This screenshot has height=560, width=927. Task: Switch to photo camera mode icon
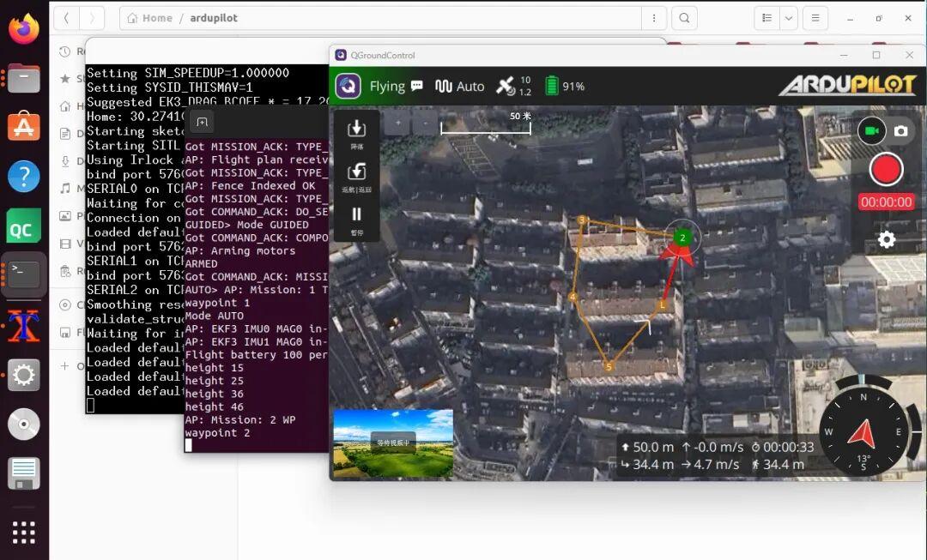coord(900,130)
